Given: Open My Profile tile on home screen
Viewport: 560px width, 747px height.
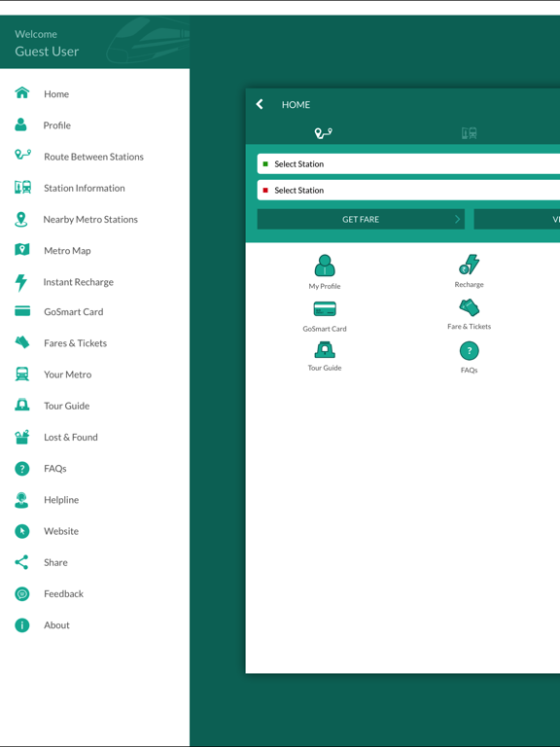Looking at the screenshot, I should (325, 272).
